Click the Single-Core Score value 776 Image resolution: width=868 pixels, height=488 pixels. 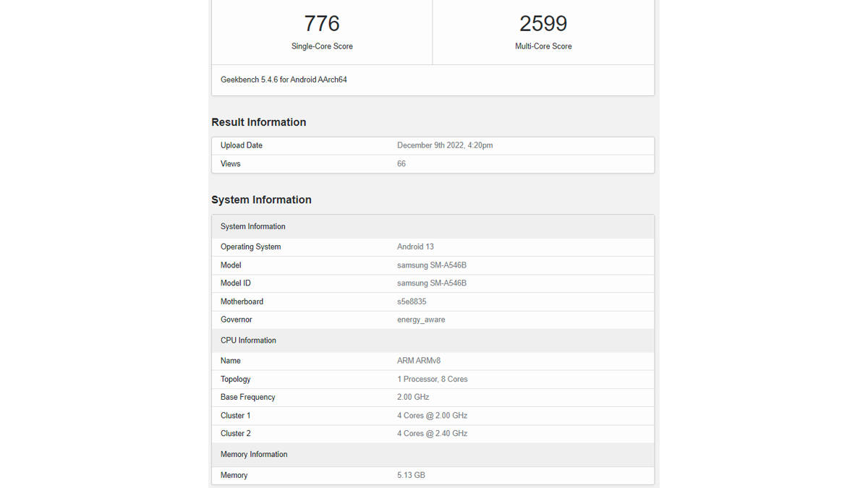321,23
